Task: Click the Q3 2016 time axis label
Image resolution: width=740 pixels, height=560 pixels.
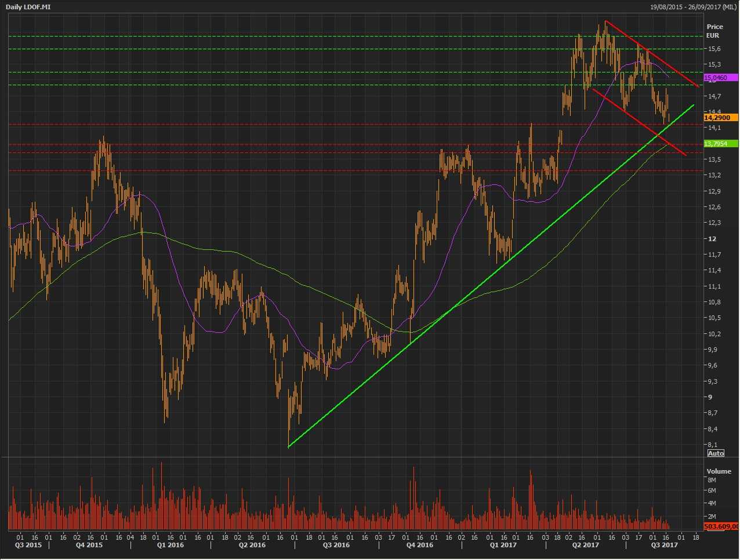Action: (336, 545)
